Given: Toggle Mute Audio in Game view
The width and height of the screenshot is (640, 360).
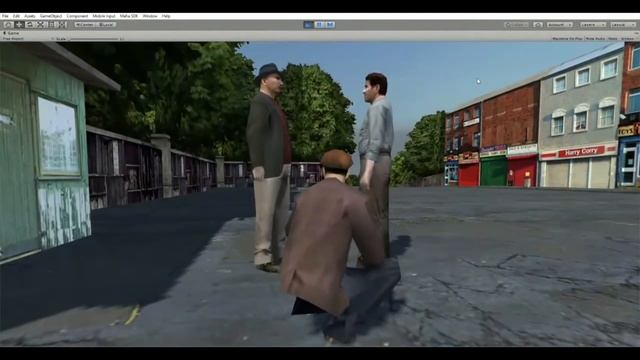Looking at the screenshot, I should pos(595,38).
